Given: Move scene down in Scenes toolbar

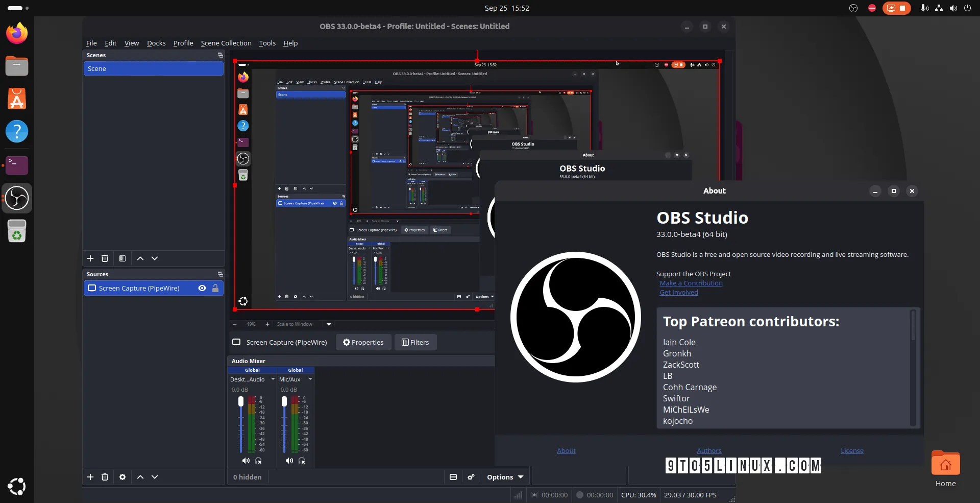Looking at the screenshot, I should pos(155,258).
